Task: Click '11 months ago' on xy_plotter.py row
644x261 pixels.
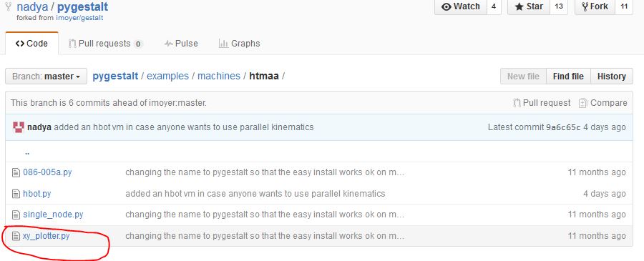Action: click(x=597, y=236)
